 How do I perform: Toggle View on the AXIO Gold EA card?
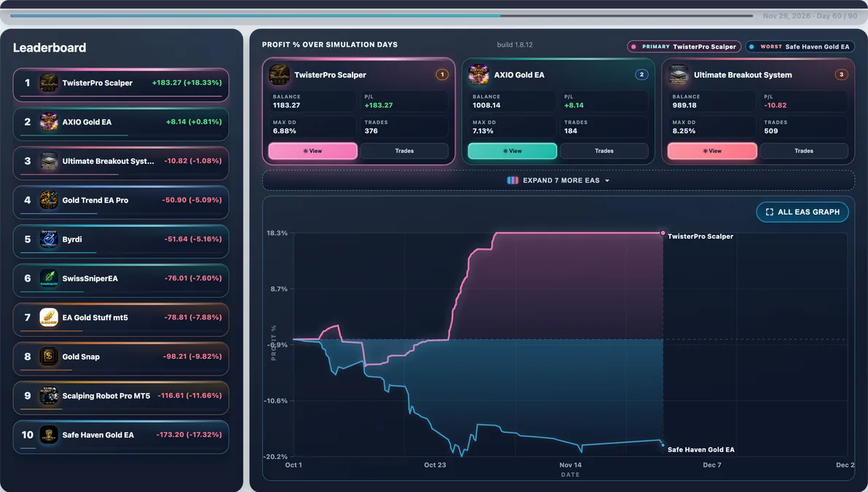512,151
